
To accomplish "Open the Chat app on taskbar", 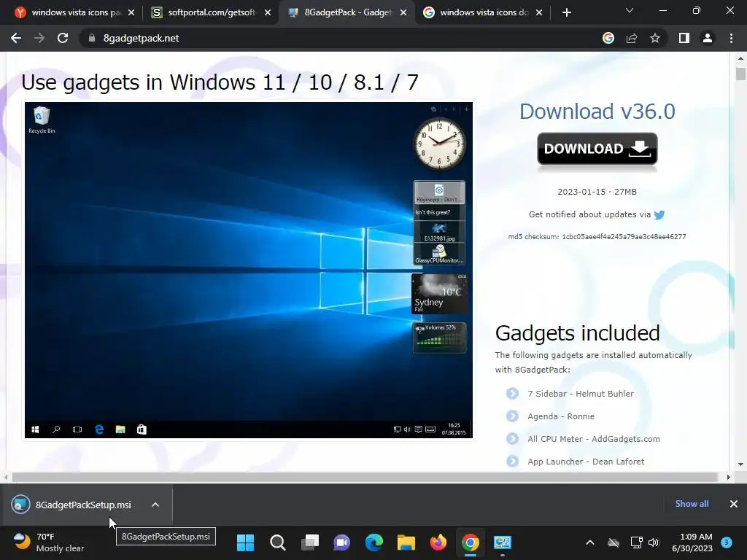I will 341,542.
